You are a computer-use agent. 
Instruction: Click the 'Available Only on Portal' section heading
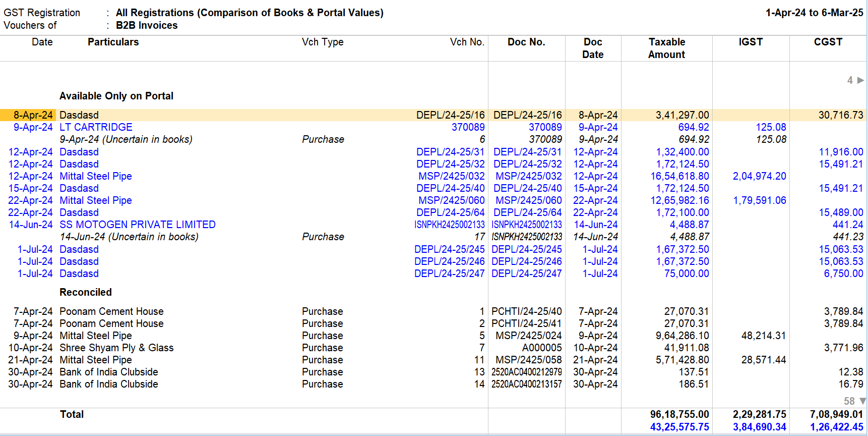[x=116, y=96]
